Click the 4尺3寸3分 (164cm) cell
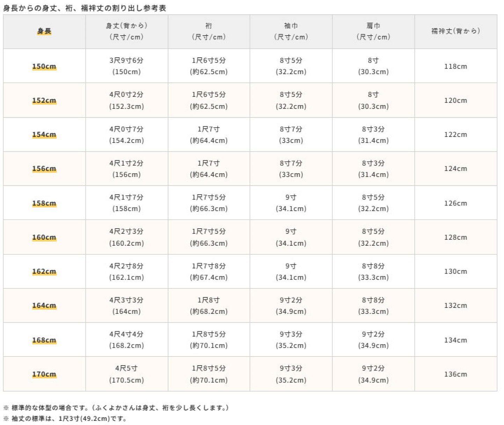 127,305
